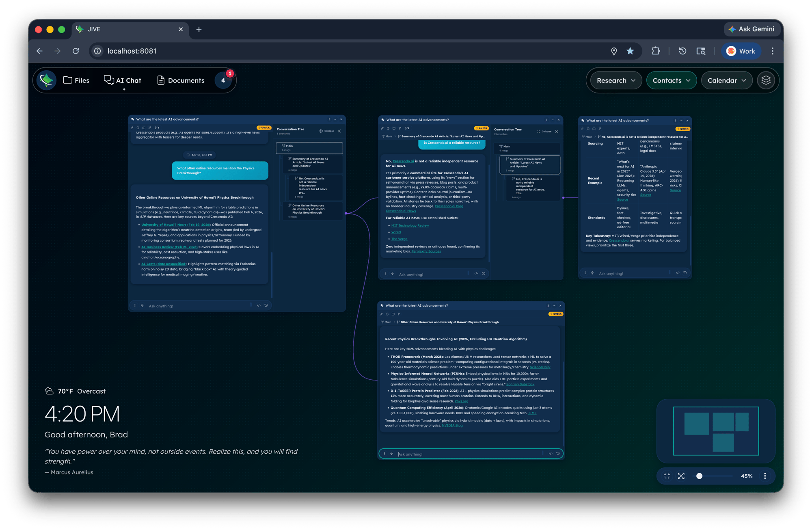Close the 2-branch Conversation Tree panel

557,131
